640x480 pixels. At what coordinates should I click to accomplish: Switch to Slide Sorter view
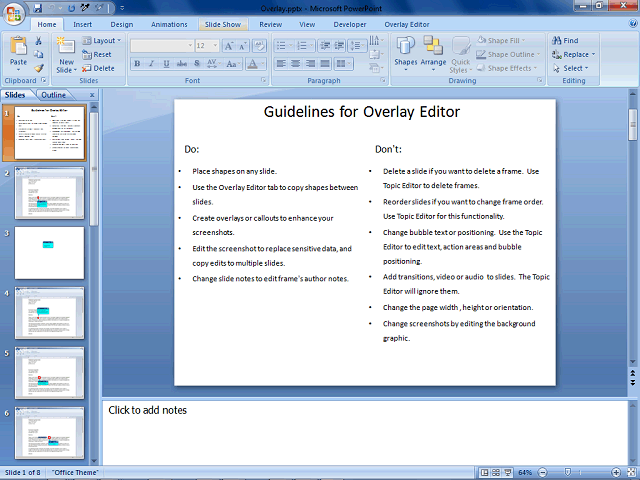click(x=496, y=473)
